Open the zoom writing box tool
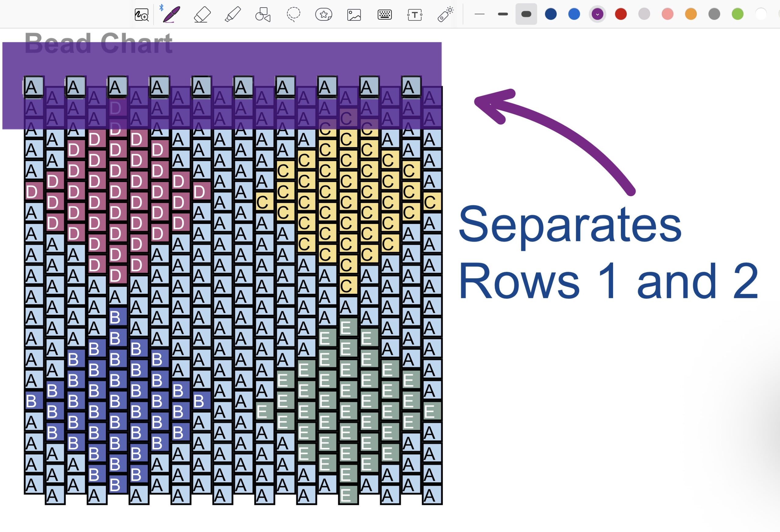 click(141, 15)
